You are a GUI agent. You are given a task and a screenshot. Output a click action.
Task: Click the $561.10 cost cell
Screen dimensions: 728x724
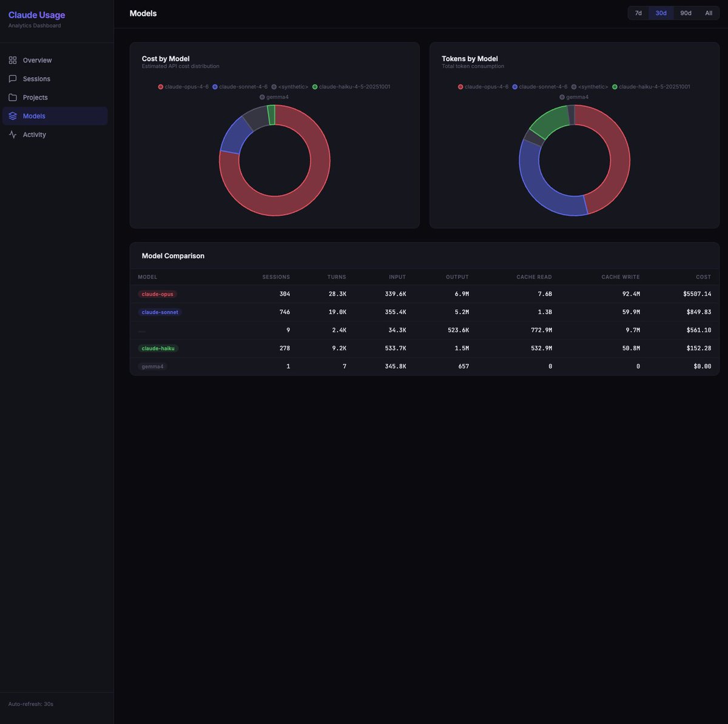click(x=699, y=330)
